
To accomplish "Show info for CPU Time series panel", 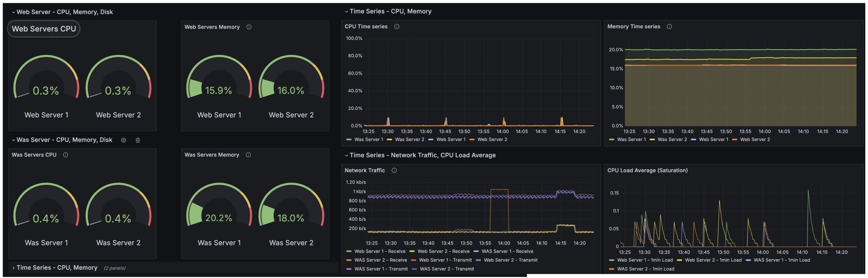I will (397, 27).
